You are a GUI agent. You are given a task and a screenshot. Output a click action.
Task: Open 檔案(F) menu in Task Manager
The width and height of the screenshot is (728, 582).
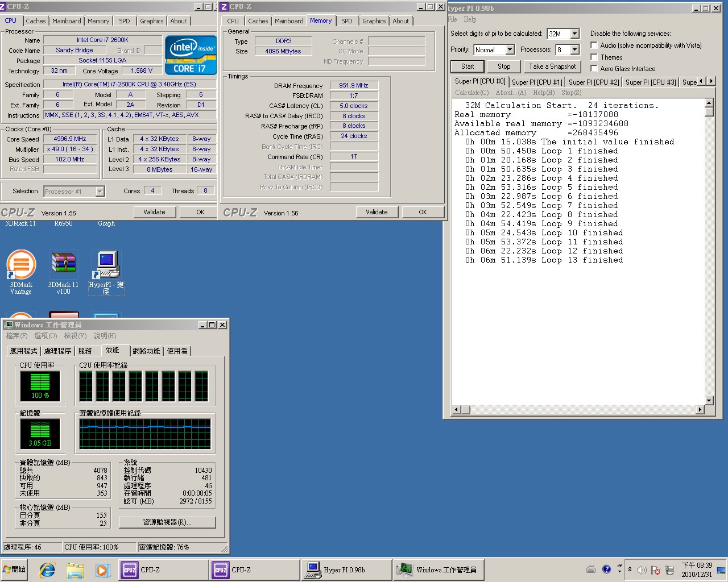(16, 336)
